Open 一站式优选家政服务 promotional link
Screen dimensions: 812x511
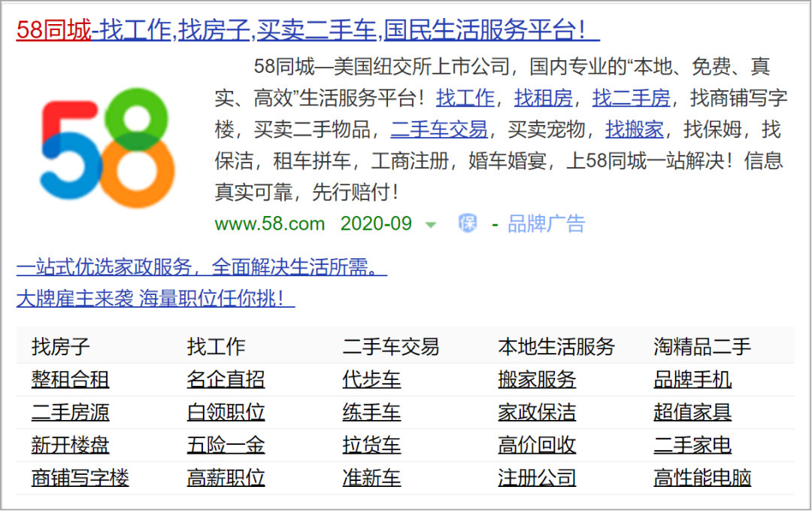(x=202, y=267)
